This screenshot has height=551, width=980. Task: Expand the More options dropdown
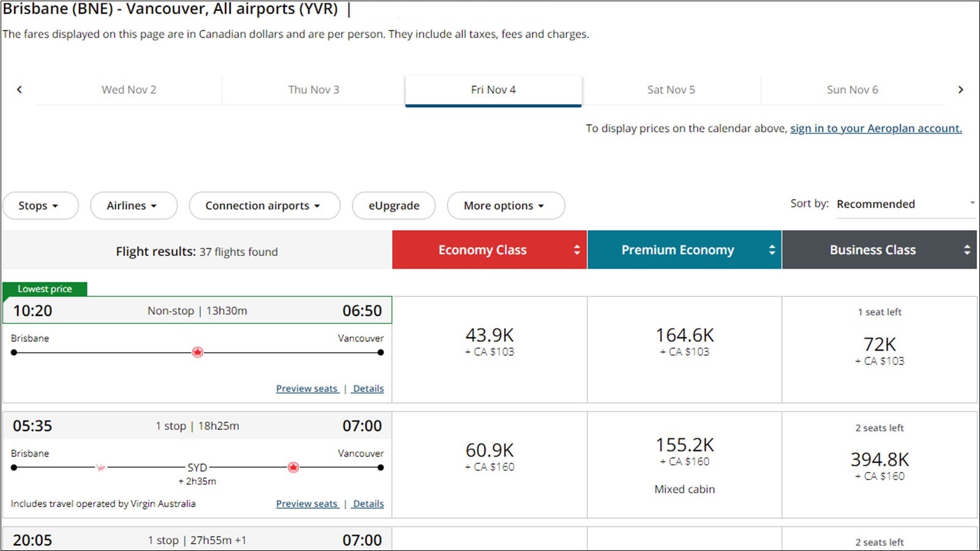tap(506, 206)
